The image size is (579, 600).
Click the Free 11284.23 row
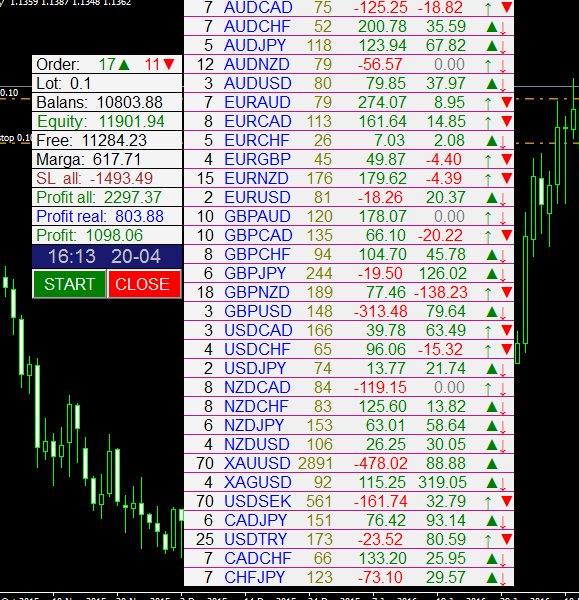(x=107, y=140)
